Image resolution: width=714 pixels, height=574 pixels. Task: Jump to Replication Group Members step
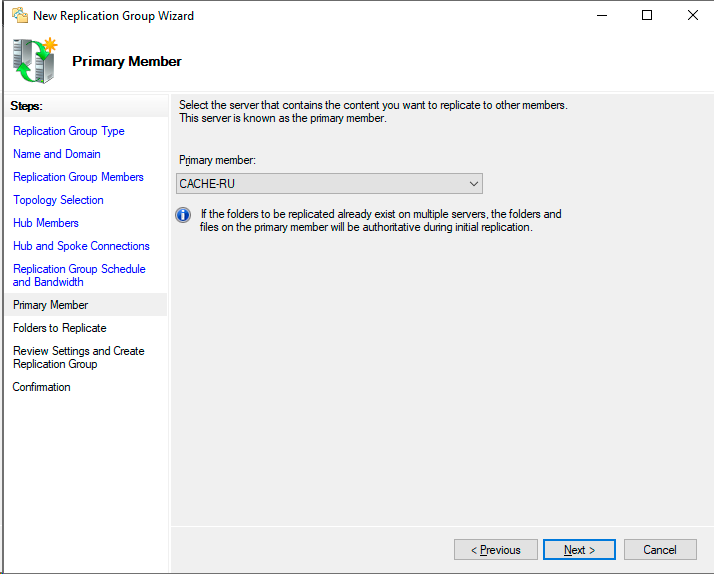coord(78,177)
